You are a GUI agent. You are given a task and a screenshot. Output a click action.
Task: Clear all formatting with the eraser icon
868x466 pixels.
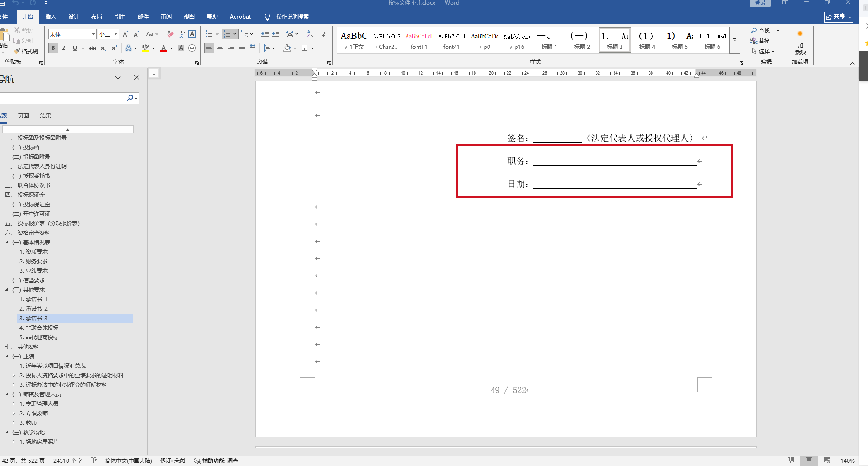pos(170,34)
